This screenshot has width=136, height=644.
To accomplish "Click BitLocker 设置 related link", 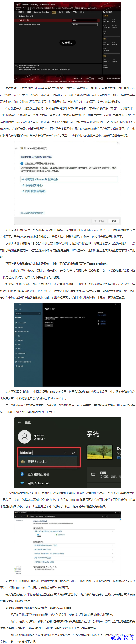I will [x=101, y=315].
